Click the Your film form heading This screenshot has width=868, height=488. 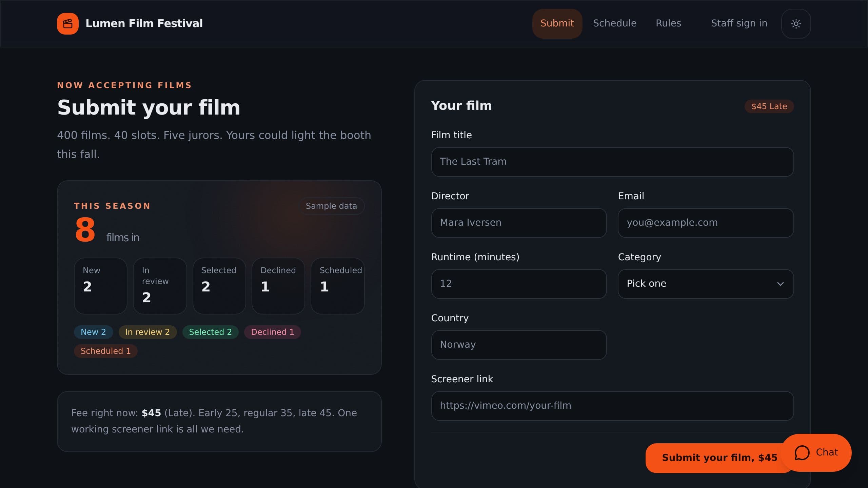461,105
